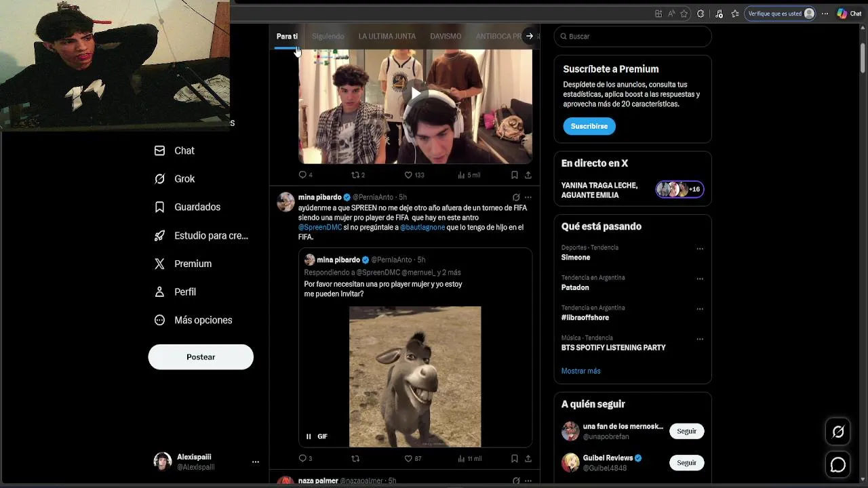Open the donkey GIF image
The height and width of the screenshot is (488, 868).
tap(415, 377)
